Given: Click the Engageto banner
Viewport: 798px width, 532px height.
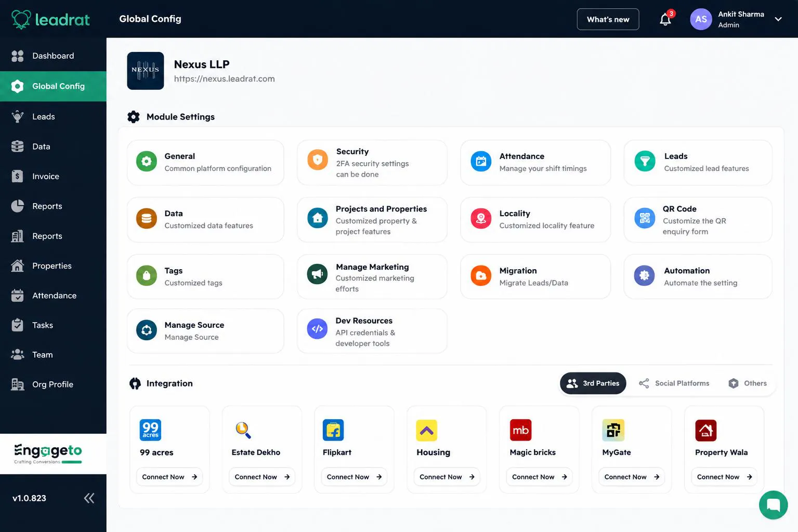Looking at the screenshot, I should click(53, 454).
